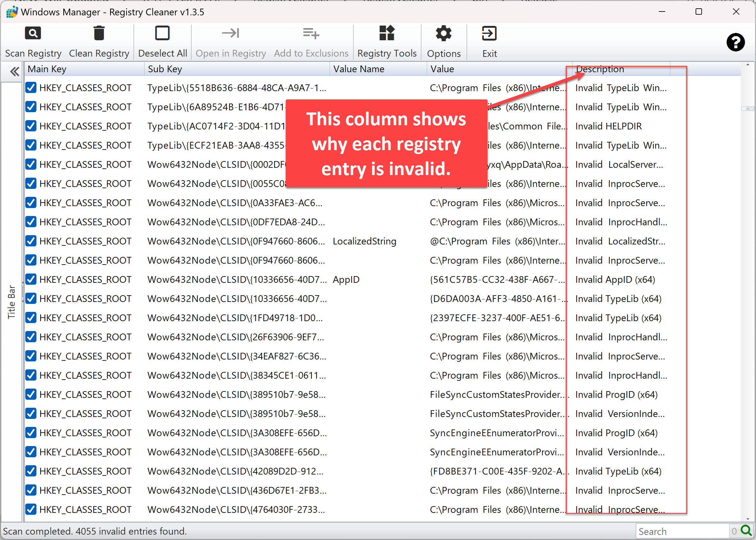This screenshot has height=540, width=756.
Task: Click the green search magnifier icon
Action: click(746, 531)
